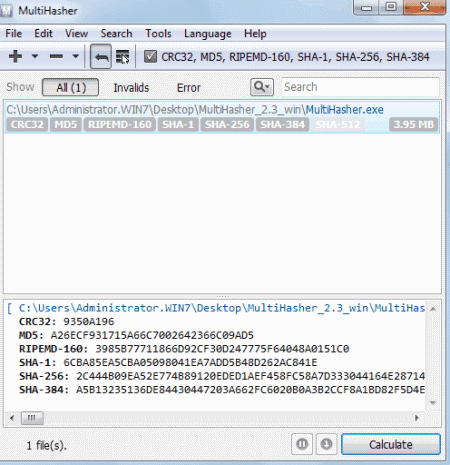Minimize the MultiHasher window
This screenshot has width=450, height=465.
coord(366,8)
